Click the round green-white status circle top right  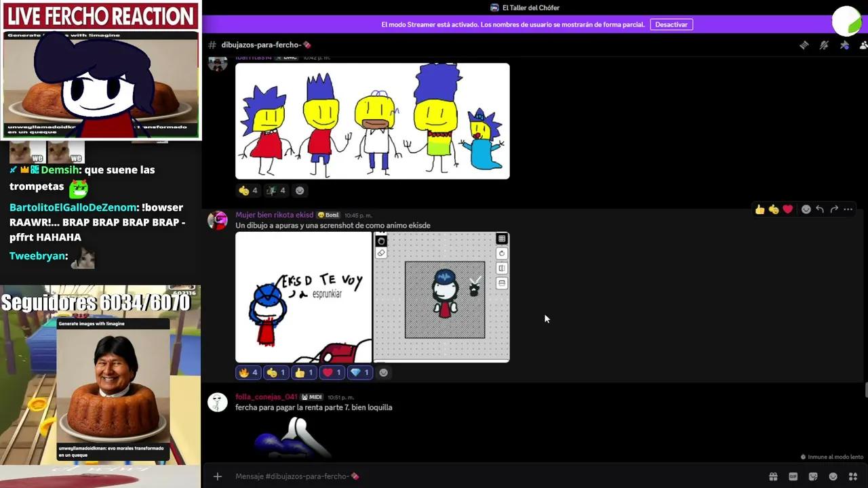(x=846, y=21)
